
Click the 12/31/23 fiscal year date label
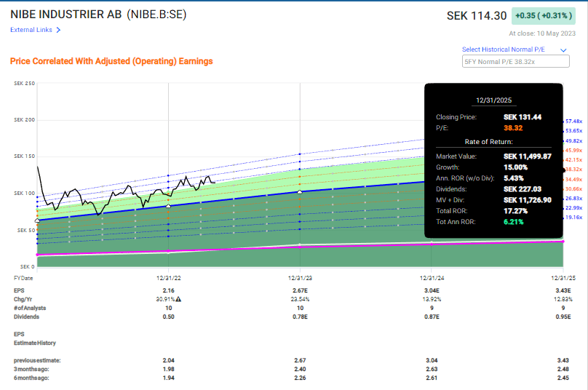tap(300, 278)
